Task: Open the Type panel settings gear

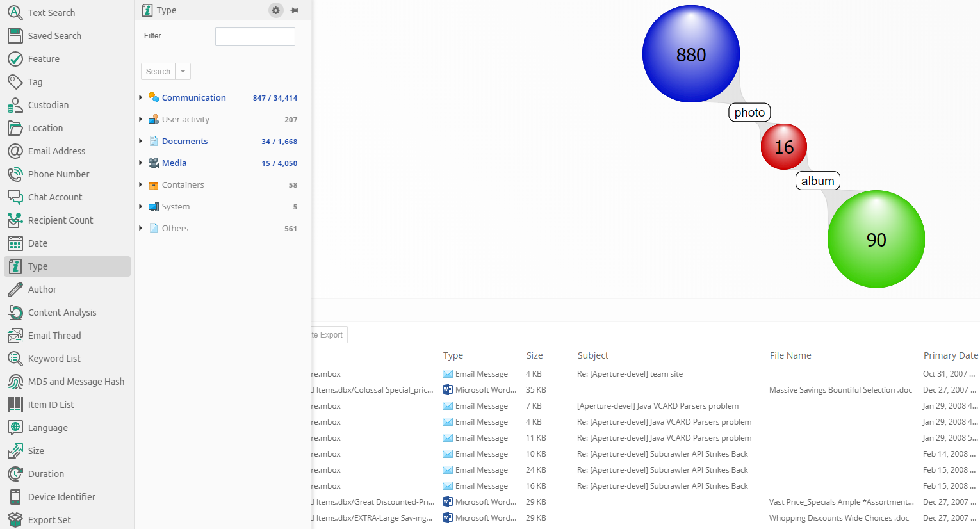Action: point(275,10)
